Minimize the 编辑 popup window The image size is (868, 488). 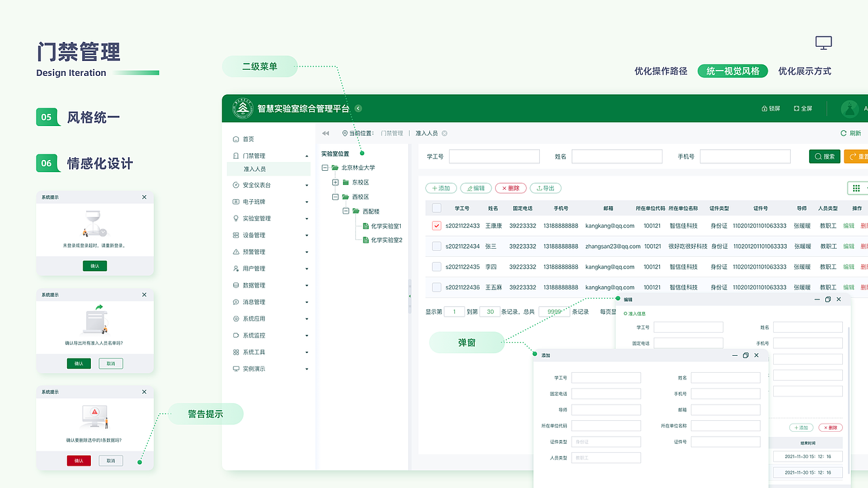(816, 299)
